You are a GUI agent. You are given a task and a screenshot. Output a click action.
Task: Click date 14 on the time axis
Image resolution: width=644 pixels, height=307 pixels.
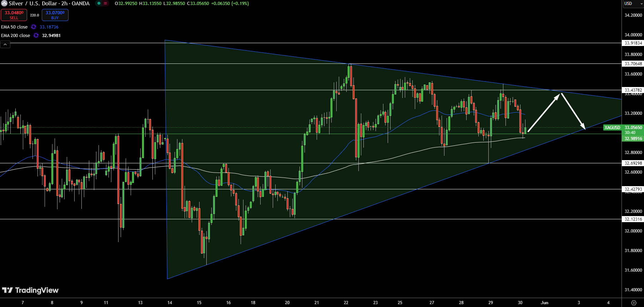(170, 303)
